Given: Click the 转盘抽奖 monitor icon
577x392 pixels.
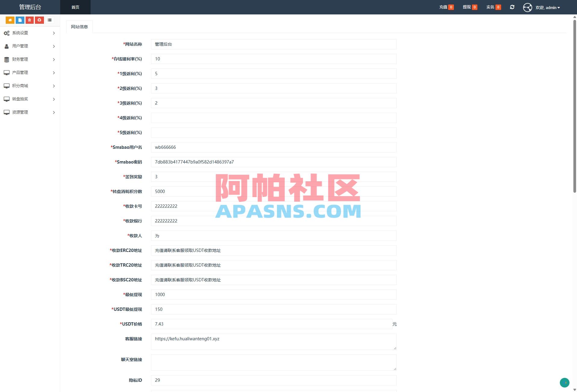Looking at the screenshot, I should click(x=7, y=99).
